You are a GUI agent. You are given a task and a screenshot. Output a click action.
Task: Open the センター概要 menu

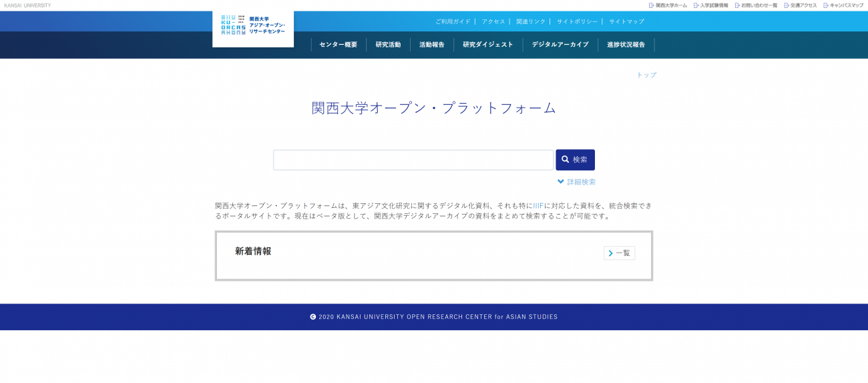click(x=339, y=45)
